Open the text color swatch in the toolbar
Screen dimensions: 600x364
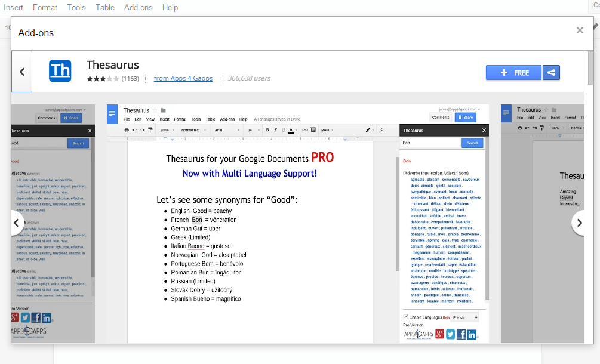pyautogui.click(x=291, y=130)
